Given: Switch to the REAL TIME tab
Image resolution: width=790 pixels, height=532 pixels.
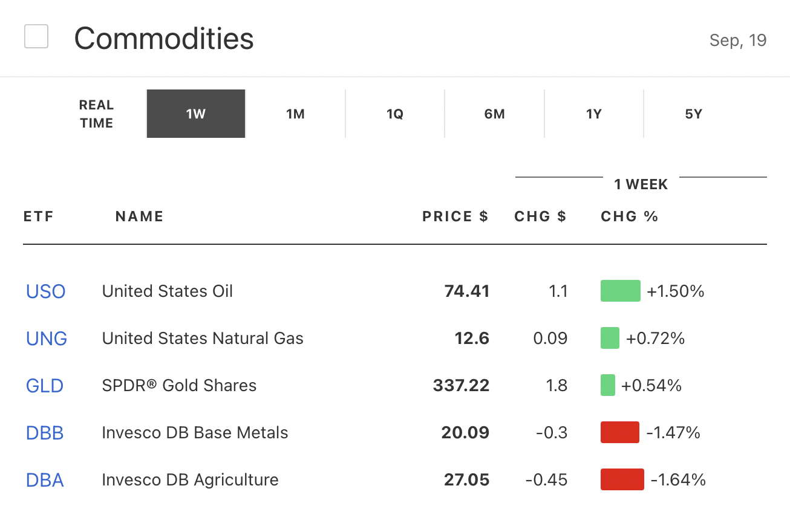Looking at the screenshot, I should point(96,114).
